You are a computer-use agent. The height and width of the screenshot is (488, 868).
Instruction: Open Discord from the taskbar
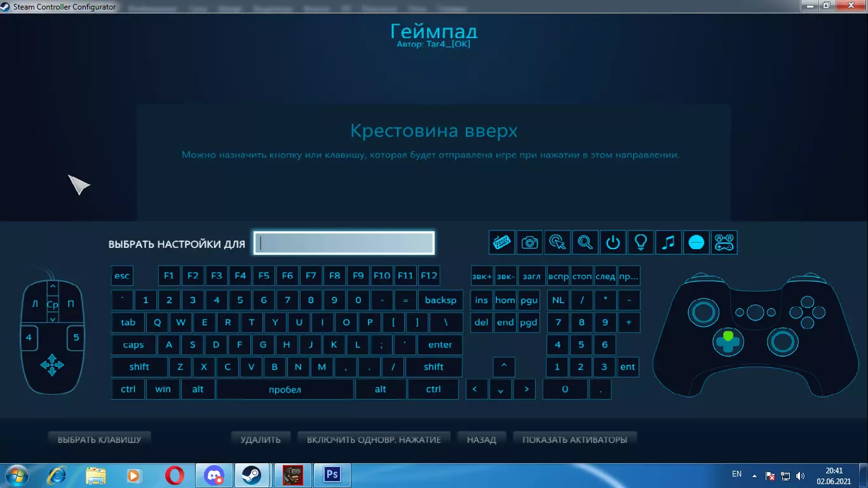[214, 475]
